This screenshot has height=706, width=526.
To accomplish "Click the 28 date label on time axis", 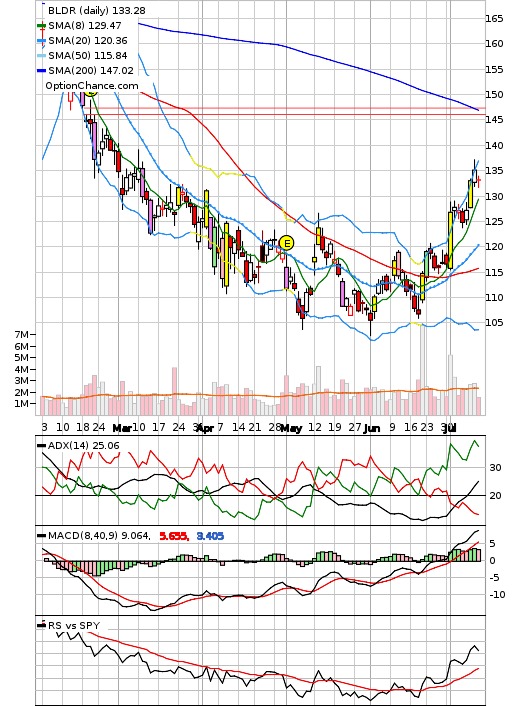I will tap(275, 427).
